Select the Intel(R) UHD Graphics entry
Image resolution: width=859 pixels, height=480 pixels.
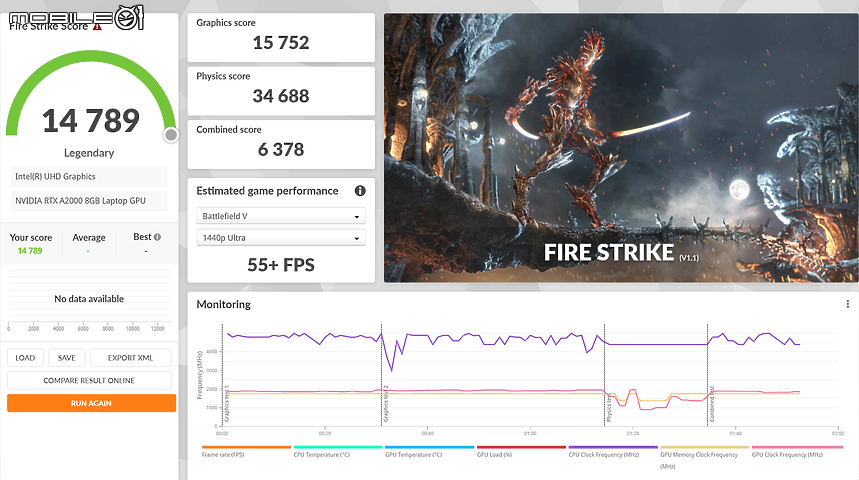coord(89,176)
